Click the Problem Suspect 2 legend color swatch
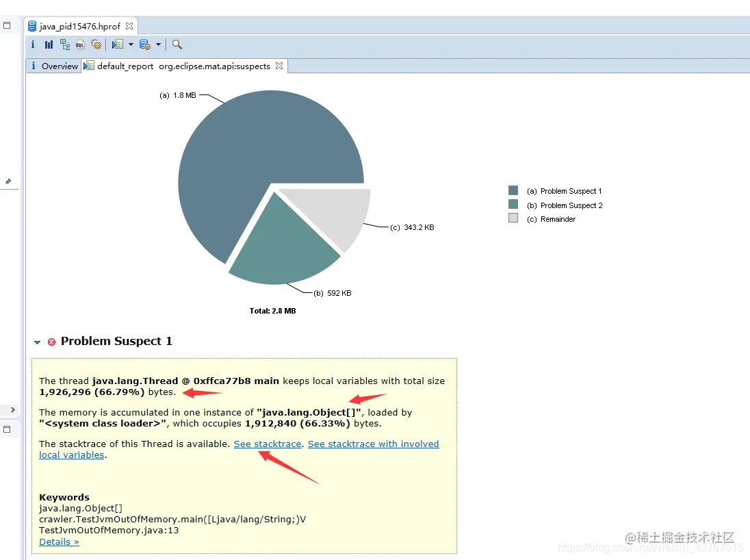The height and width of the screenshot is (560, 750). click(513, 204)
